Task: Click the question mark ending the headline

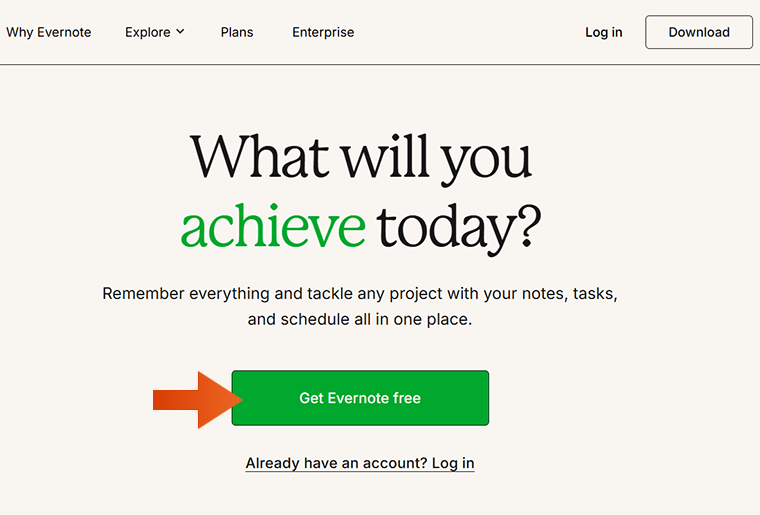Action: click(x=529, y=226)
